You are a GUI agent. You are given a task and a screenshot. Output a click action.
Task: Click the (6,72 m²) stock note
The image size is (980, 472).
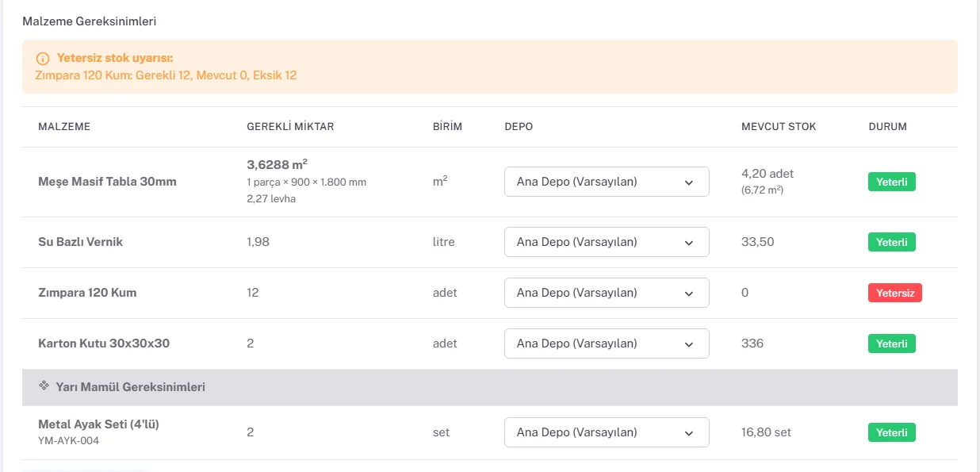(x=763, y=190)
